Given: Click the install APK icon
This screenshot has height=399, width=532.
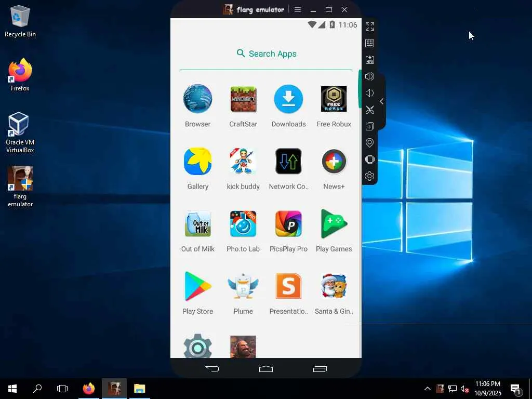Looking at the screenshot, I should 370,60.
